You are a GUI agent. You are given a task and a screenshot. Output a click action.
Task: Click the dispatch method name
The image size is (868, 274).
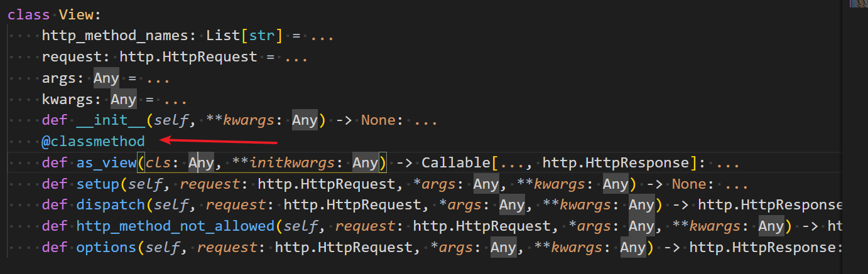[x=111, y=206]
